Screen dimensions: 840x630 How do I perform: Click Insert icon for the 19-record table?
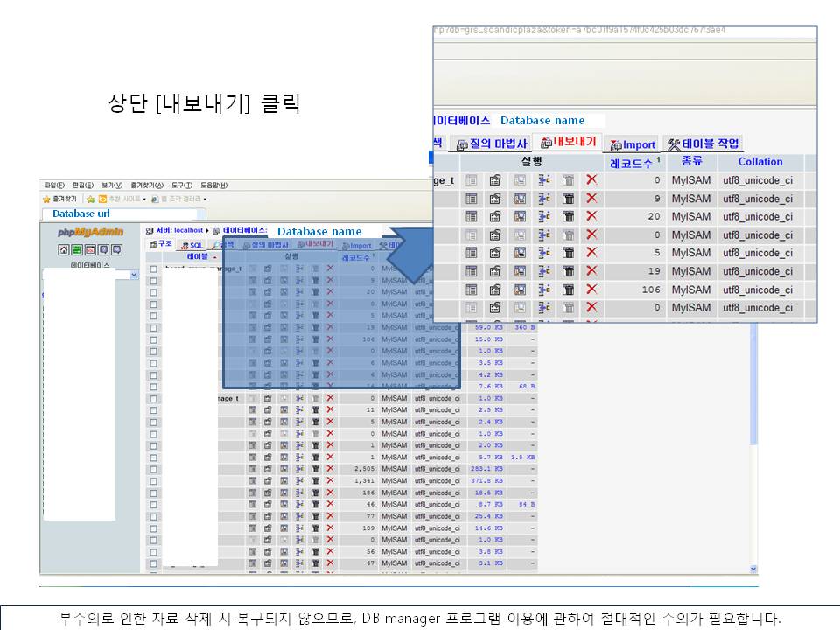pos(544,271)
